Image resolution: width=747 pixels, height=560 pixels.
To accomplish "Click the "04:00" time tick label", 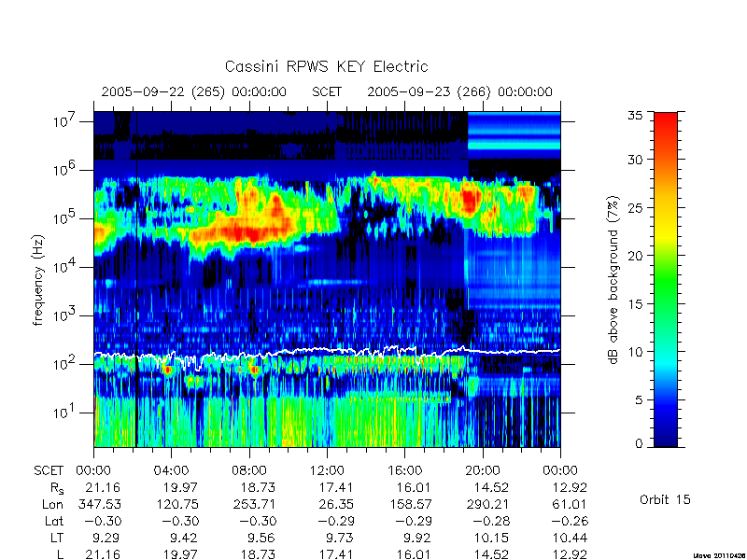I will 171,470.
